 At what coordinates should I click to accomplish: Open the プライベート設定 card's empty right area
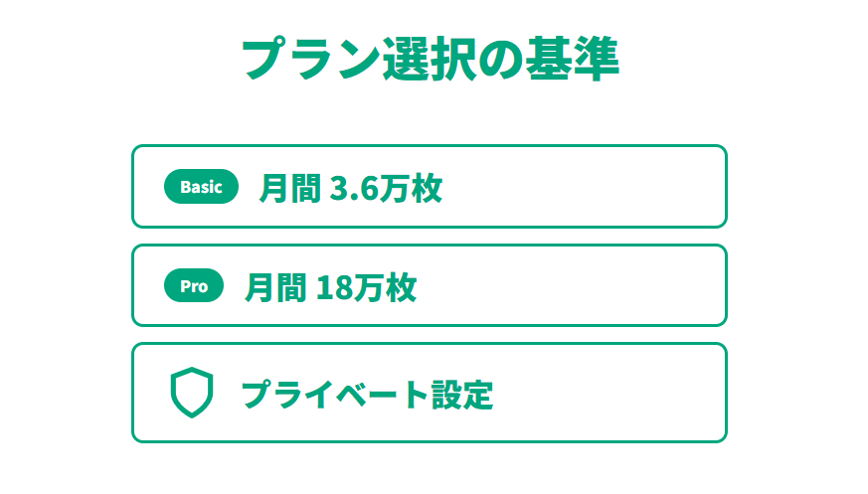[x=616, y=393]
